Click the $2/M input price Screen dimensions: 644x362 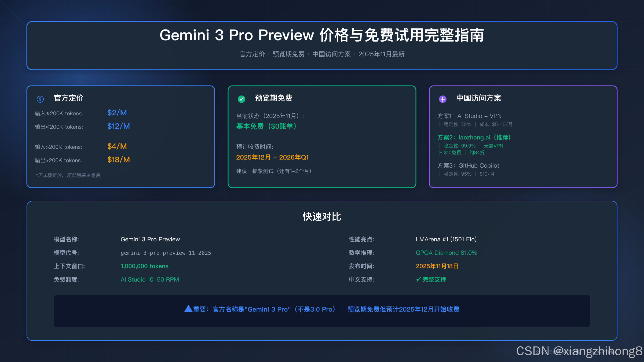pos(117,113)
